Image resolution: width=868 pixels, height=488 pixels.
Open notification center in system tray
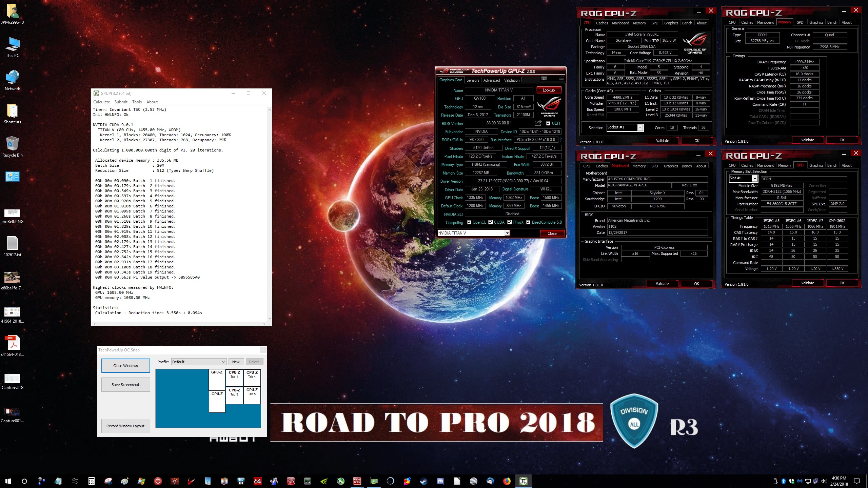pos(857,481)
